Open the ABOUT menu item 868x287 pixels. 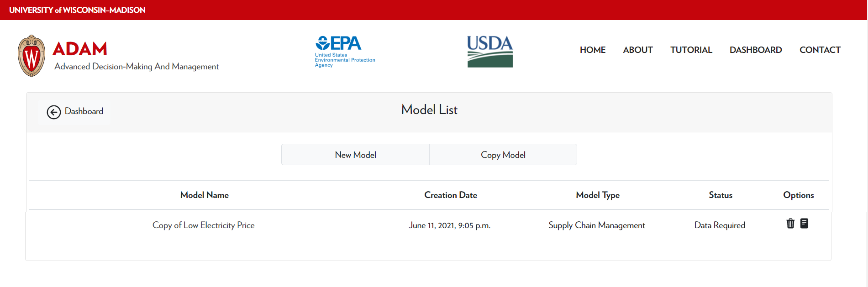tap(638, 50)
